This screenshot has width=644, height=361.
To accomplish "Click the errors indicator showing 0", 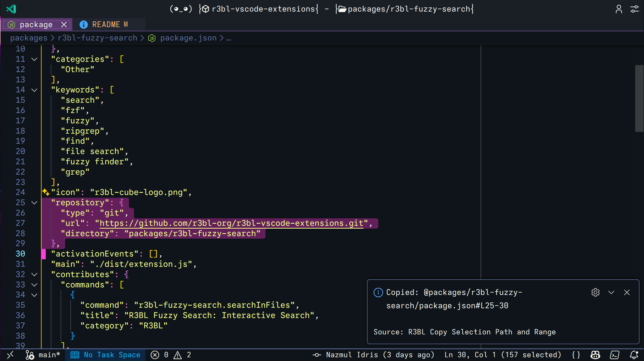I will [x=160, y=355].
